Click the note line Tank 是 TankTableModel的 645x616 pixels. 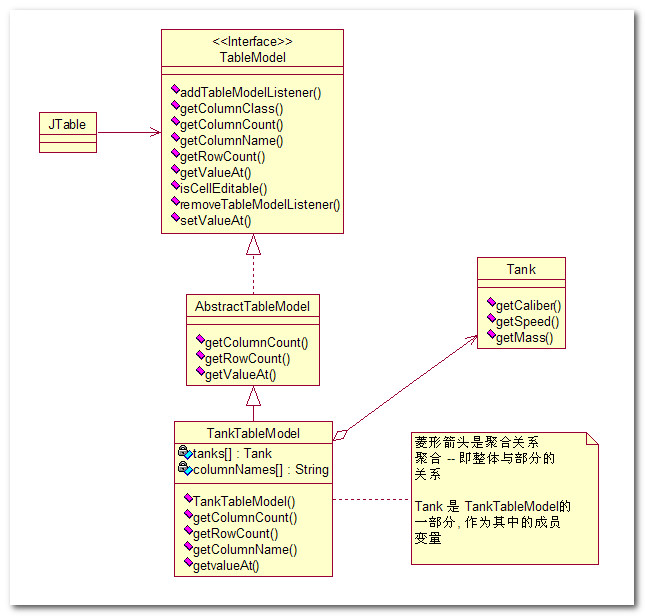coord(492,506)
